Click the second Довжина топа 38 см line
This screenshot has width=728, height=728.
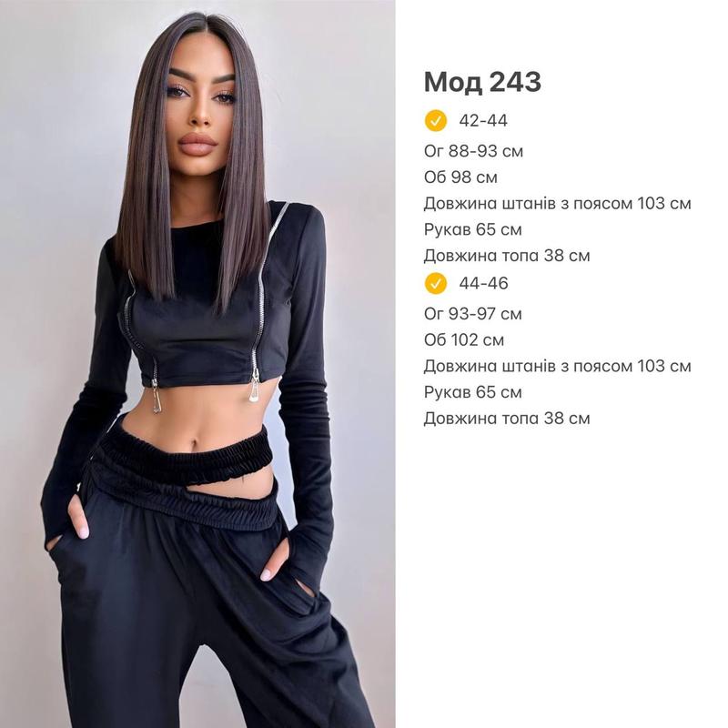click(x=507, y=418)
